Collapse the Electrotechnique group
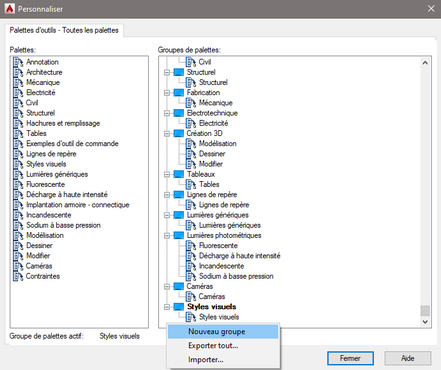This screenshot has width=441, height=370. 167,113
